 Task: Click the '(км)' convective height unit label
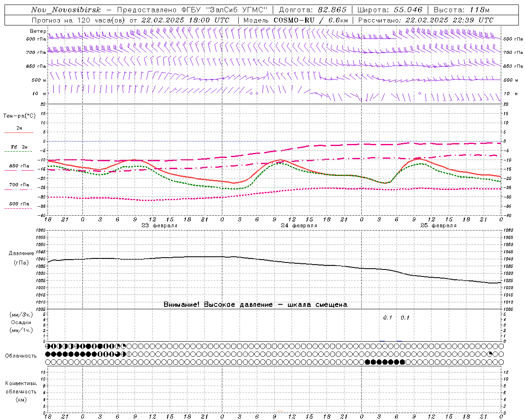[21, 399]
